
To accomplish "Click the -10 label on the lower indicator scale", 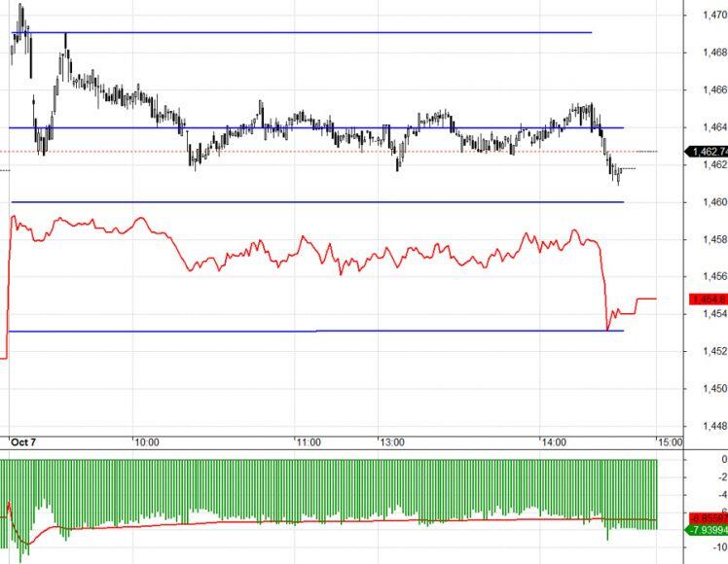I will [721, 547].
